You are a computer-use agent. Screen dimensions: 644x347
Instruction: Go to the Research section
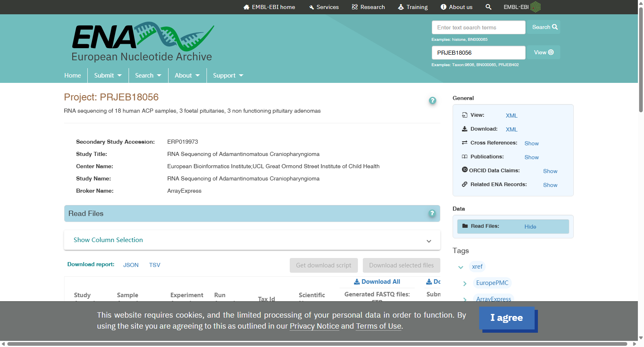coord(369,7)
